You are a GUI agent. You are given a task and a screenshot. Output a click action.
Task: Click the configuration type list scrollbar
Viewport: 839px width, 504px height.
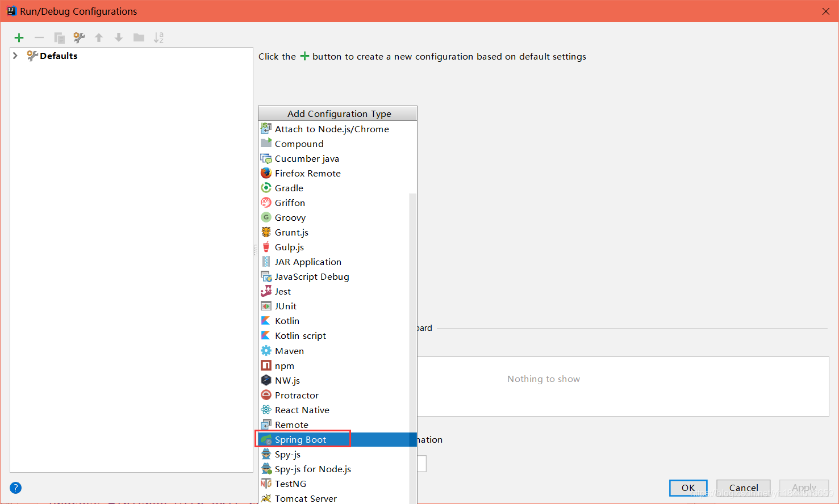413,348
